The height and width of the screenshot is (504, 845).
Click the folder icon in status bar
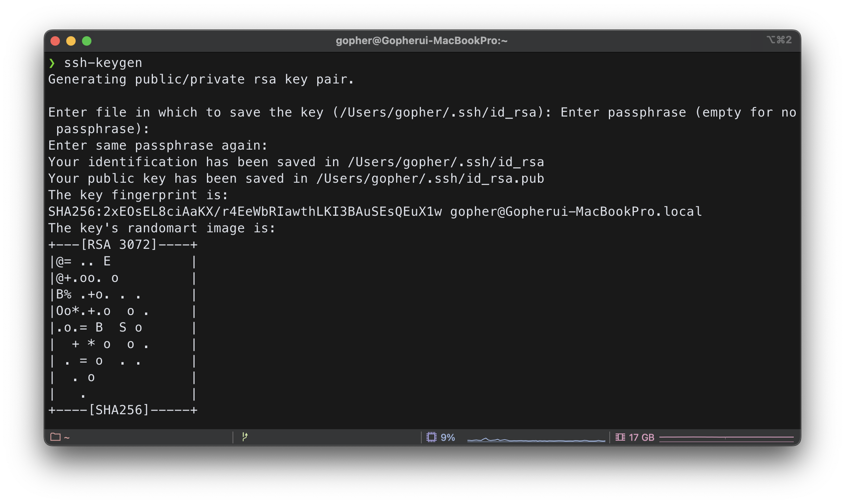pos(55,437)
